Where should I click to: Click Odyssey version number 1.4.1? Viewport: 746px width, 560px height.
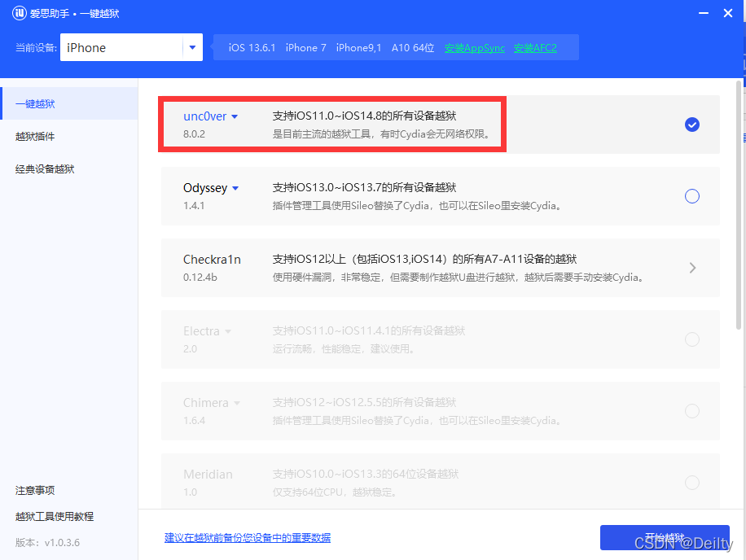[x=194, y=206]
